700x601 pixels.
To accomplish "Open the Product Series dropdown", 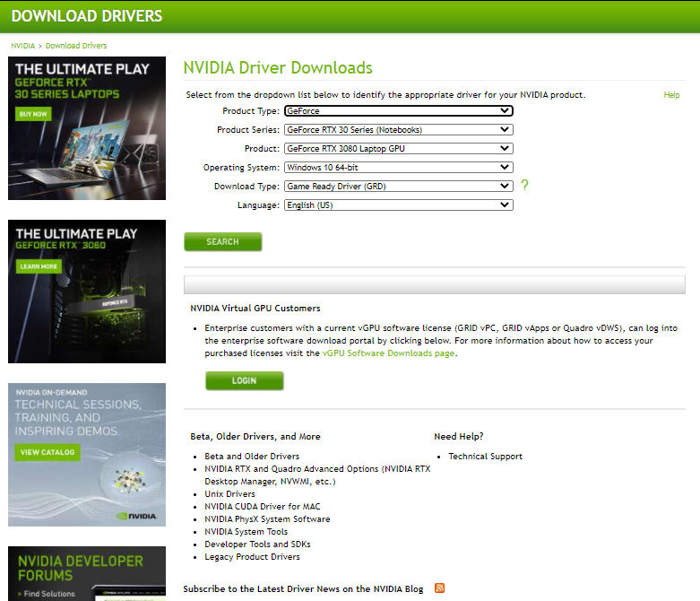I will tap(399, 129).
